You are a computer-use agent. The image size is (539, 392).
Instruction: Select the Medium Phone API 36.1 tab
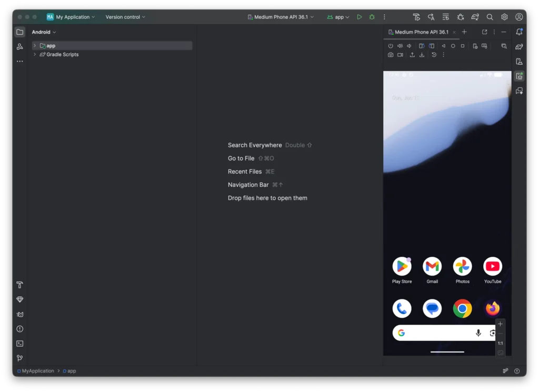420,32
